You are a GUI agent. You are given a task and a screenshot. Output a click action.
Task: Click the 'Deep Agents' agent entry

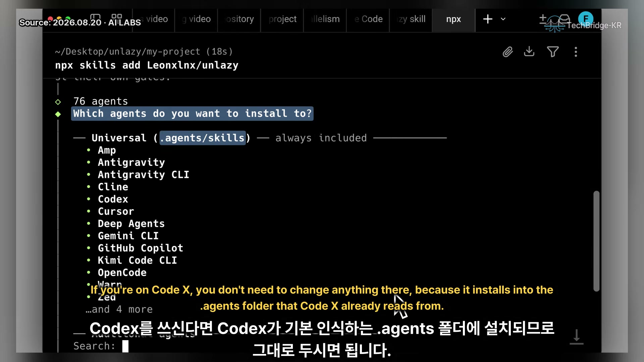[131, 224]
